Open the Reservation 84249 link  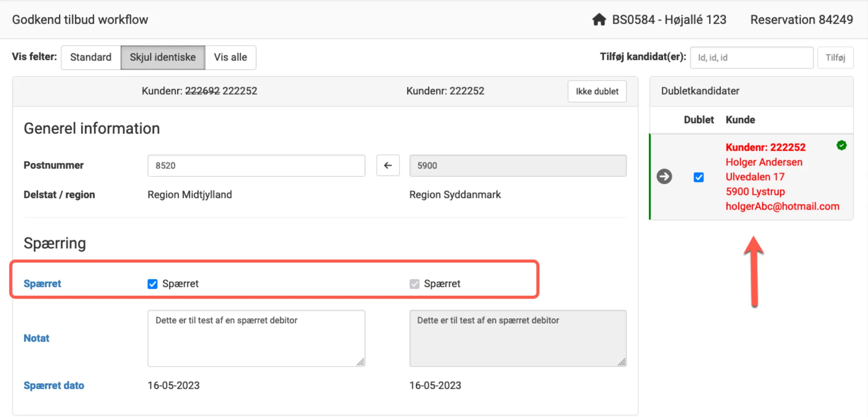tap(801, 19)
